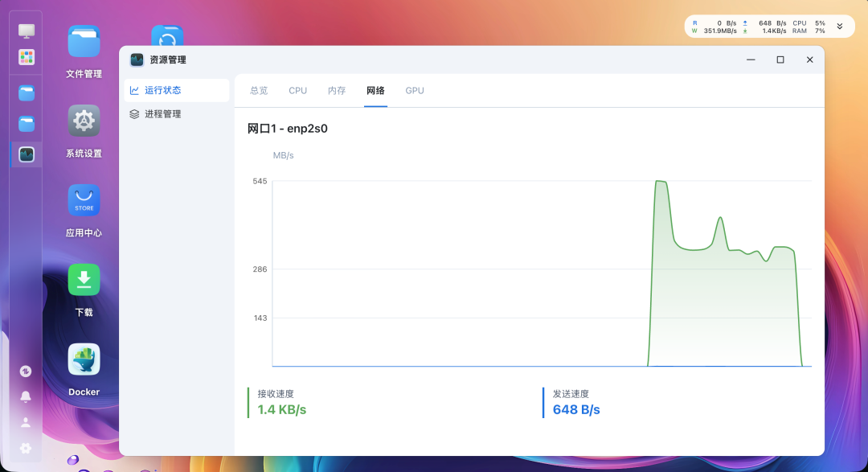Expand the system monitor widget chevron
Viewport: 868px width, 472px height.
839,27
